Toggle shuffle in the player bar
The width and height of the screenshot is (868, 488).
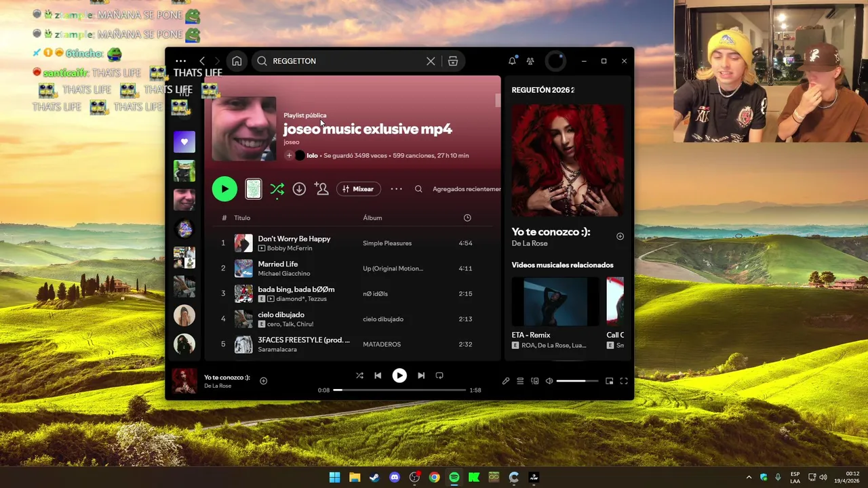pos(359,375)
